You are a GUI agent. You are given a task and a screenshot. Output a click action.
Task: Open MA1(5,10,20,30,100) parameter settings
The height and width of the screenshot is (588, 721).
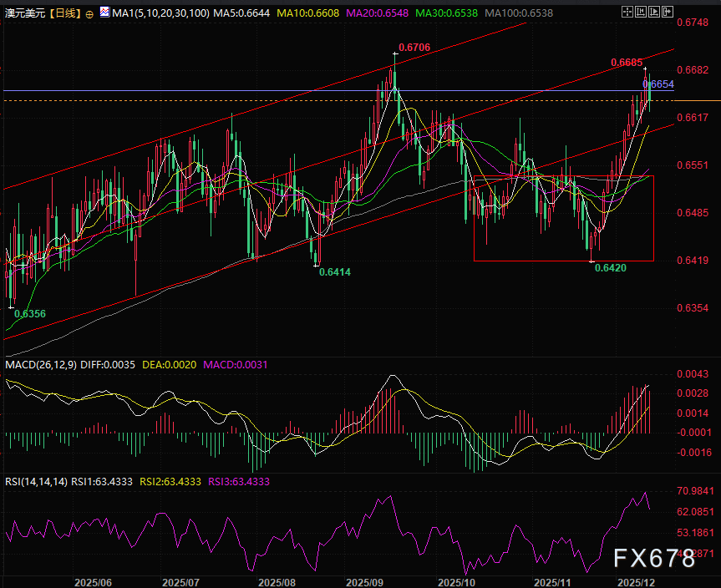[x=159, y=14]
